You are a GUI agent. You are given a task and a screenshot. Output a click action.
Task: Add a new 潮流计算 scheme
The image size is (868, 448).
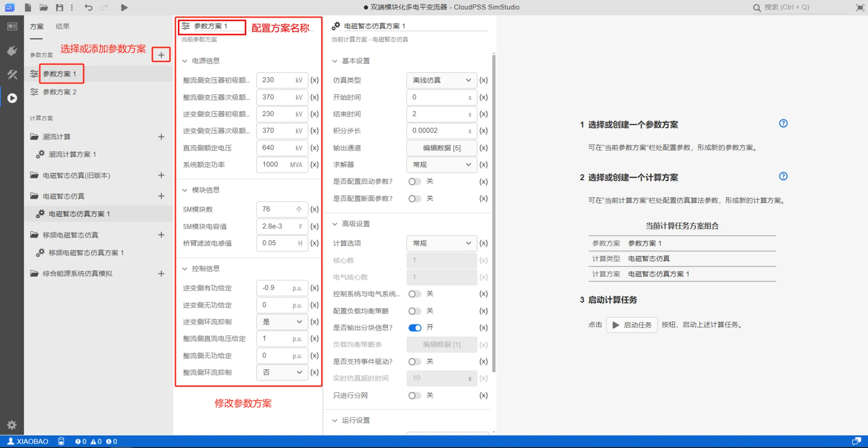pos(161,137)
